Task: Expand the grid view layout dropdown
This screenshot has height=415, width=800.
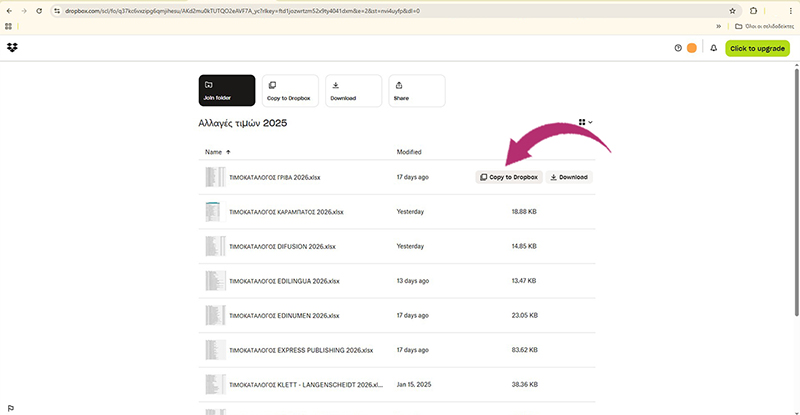Action: point(585,122)
